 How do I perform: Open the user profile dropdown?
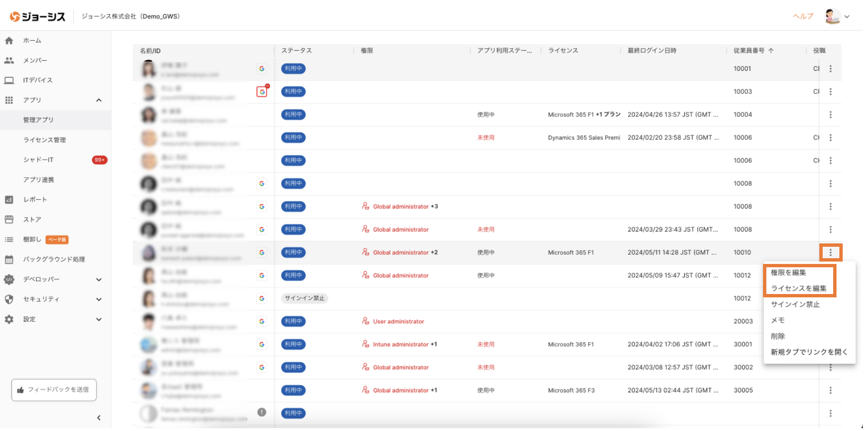point(837,17)
